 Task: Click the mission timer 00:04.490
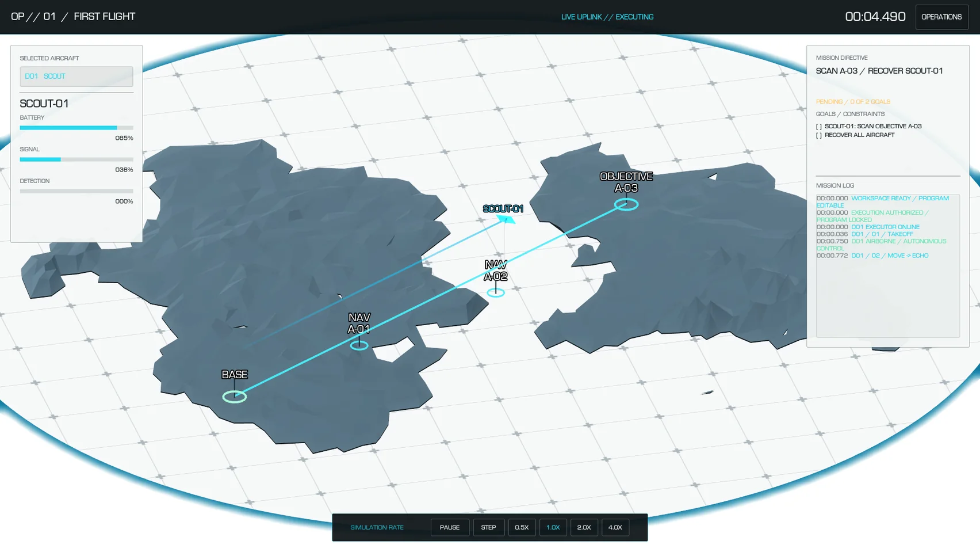[x=875, y=17]
